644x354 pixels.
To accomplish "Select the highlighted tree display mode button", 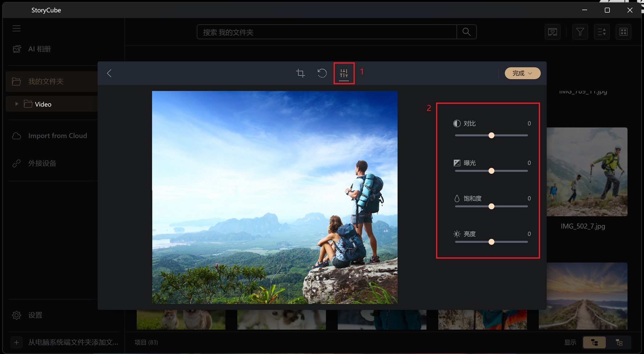I will point(594,342).
